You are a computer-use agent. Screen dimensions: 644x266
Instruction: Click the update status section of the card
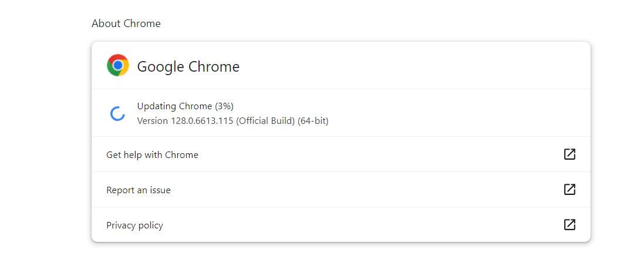(341, 113)
